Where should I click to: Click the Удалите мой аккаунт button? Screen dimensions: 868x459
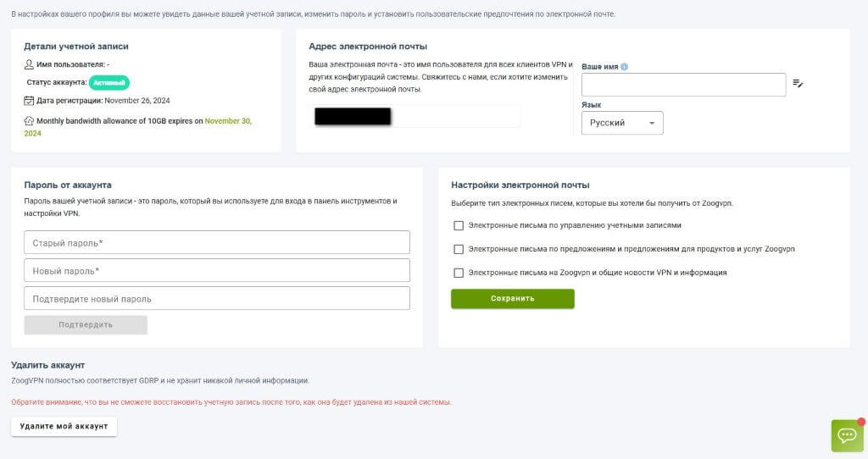pos(64,426)
